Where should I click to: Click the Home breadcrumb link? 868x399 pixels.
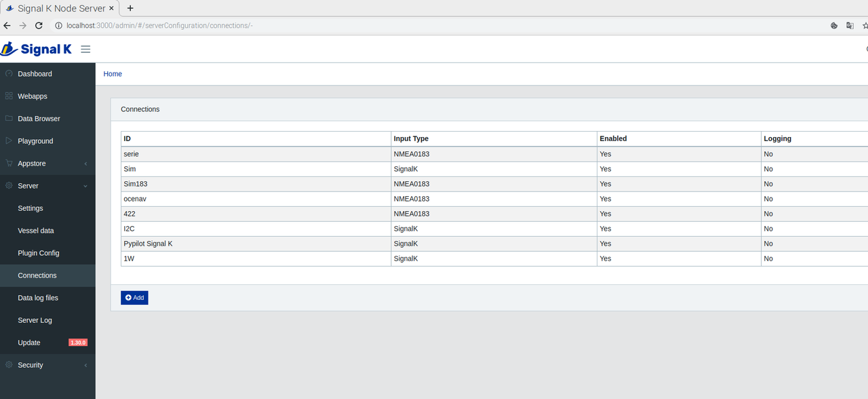[113, 74]
